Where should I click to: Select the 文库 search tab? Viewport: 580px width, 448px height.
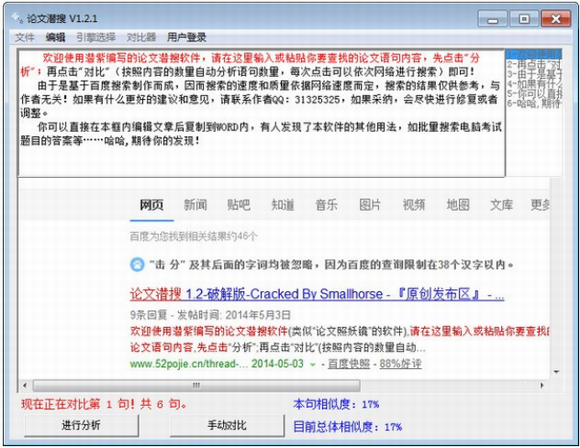(x=501, y=205)
